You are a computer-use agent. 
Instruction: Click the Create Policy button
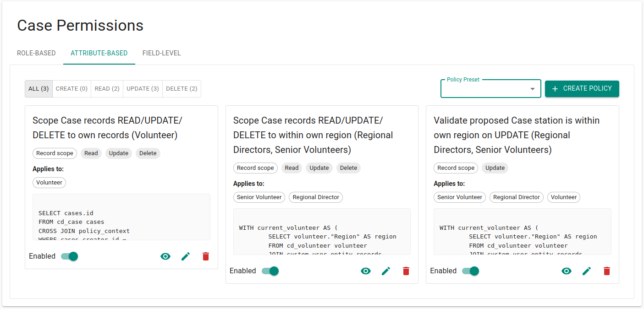pyautogui.click(x=582, y=89)
